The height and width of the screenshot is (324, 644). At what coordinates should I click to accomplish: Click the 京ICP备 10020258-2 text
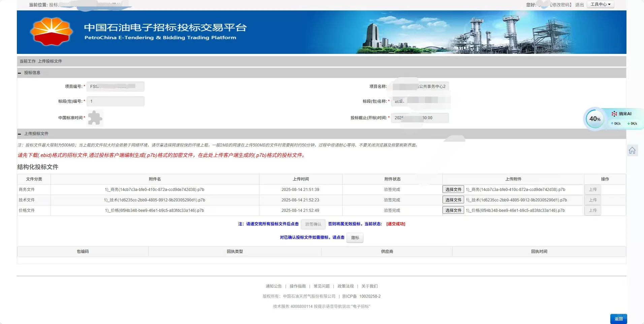[361, 296]
